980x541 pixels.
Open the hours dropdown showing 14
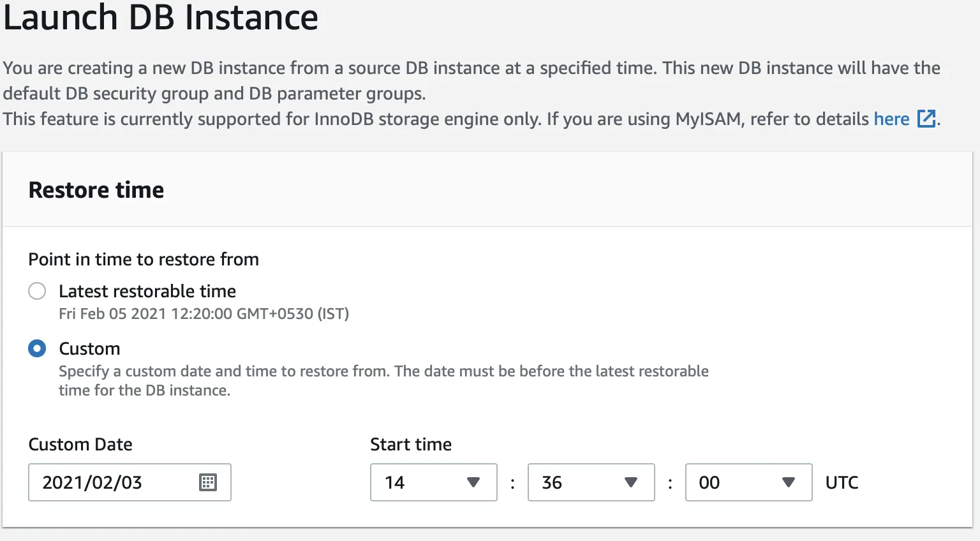[x=421, y=482]
